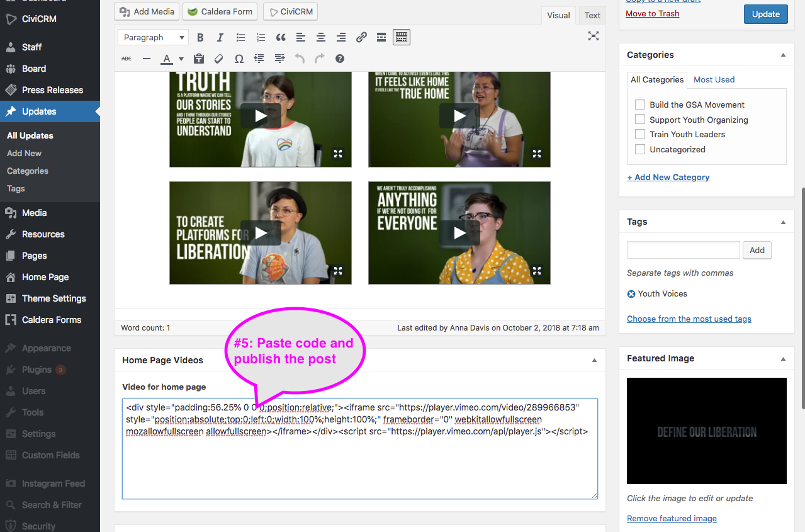Remove the Youth Voices tag

click(x=631, y=294)
